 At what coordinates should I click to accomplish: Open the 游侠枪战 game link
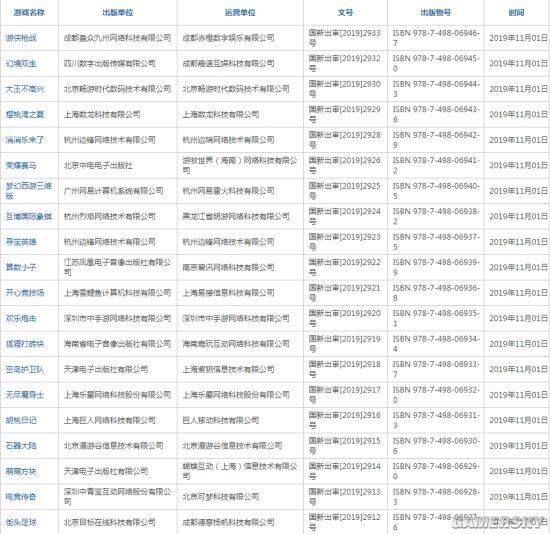tap(21, 38)
